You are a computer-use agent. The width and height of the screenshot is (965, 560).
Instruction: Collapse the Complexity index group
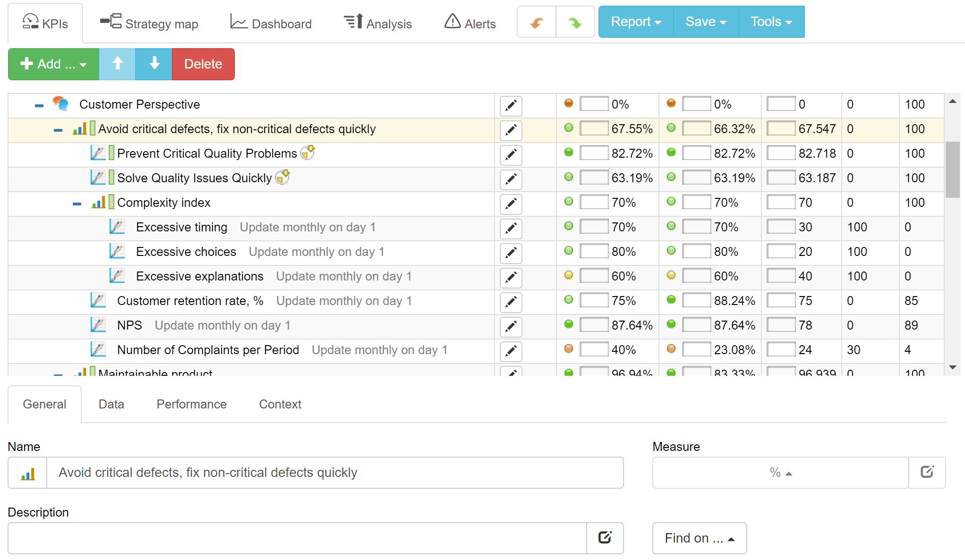coord(77,204)
